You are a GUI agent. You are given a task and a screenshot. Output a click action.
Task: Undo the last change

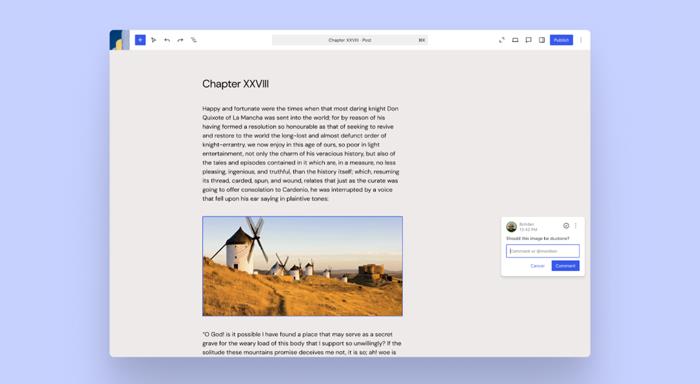[x=167, y=40]
